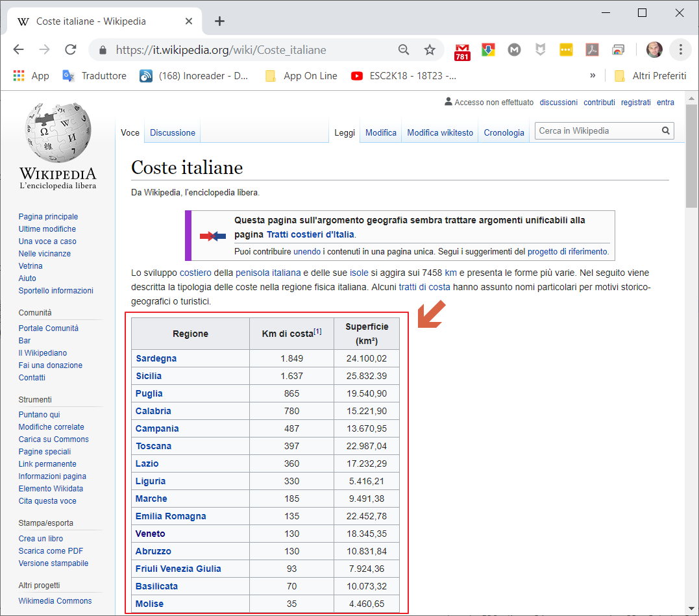Expand hidden bookmarks with double chevron
The image size is (699, 616).
click(593, 76)
